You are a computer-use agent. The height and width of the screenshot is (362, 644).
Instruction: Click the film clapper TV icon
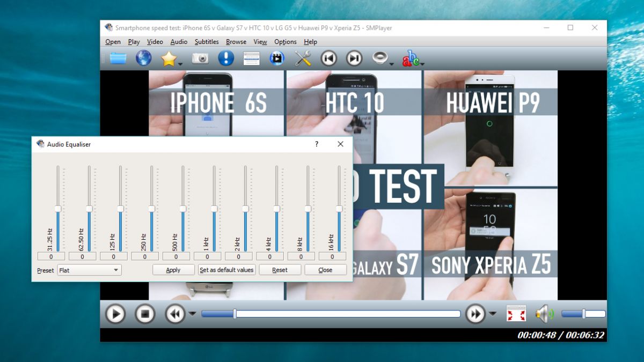pos(277,58)
